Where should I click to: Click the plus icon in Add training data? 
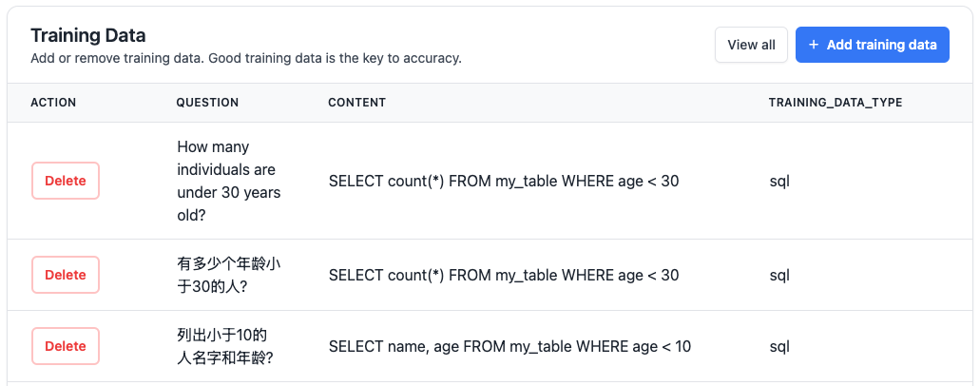click(x=813, y=45)
